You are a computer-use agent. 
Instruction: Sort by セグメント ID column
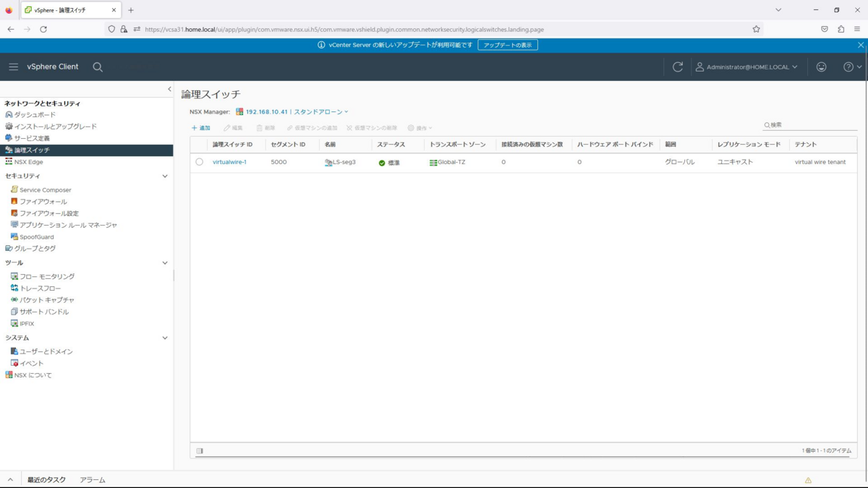(x=288, y=145)
